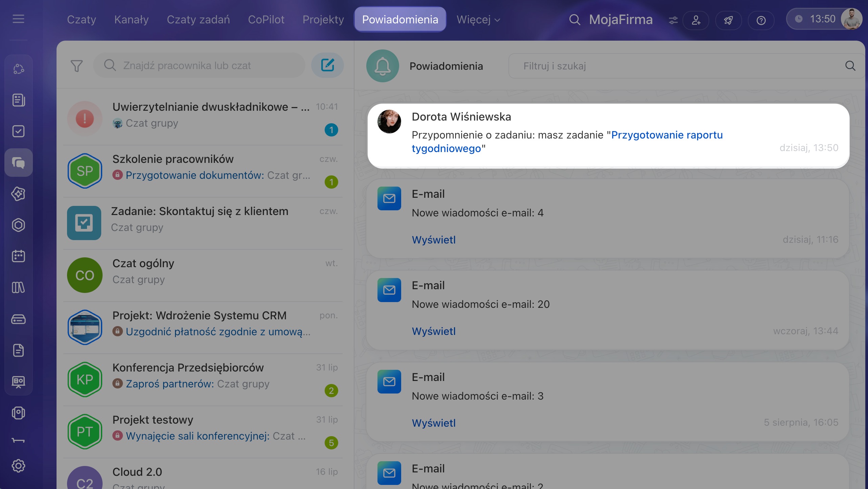Open Dorota Wiśniewska's avatar

click(x=389, y=121)
